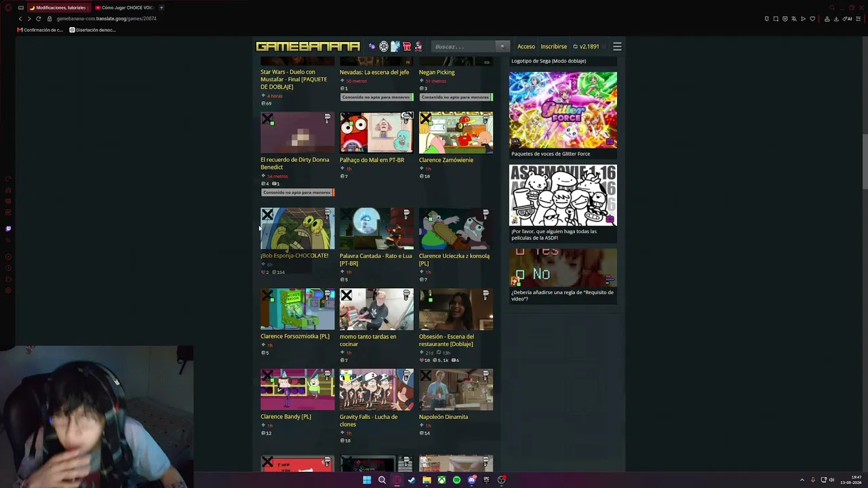
Task: Click the Inscribirse sign-up link
Action: pos(553,46)
